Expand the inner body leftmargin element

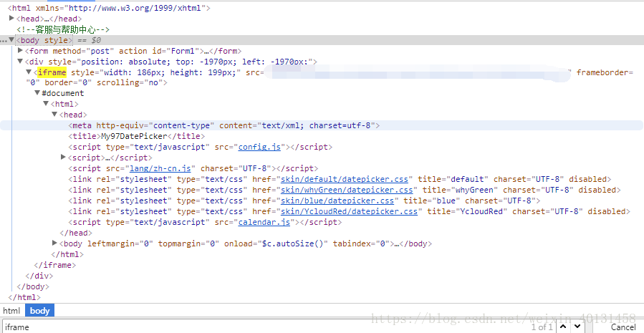pyautogui.click(x=54, y=243)
